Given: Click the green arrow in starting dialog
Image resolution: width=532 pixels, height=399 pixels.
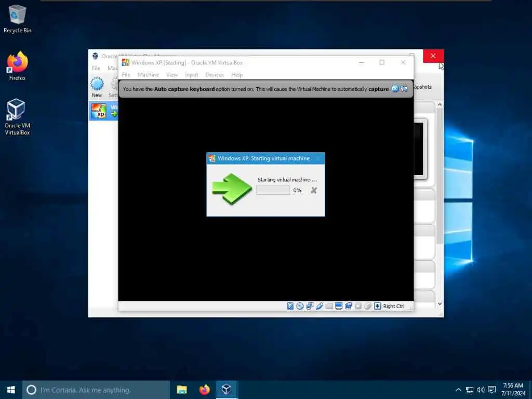Looking at the screenshot, I should click(232, 189).
